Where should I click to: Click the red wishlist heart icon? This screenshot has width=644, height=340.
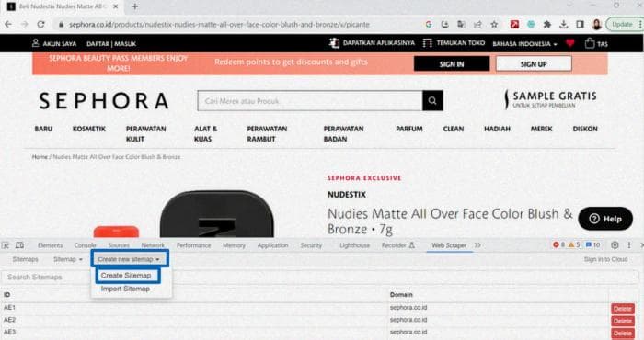pyautogui.click(x=570, y=43)
